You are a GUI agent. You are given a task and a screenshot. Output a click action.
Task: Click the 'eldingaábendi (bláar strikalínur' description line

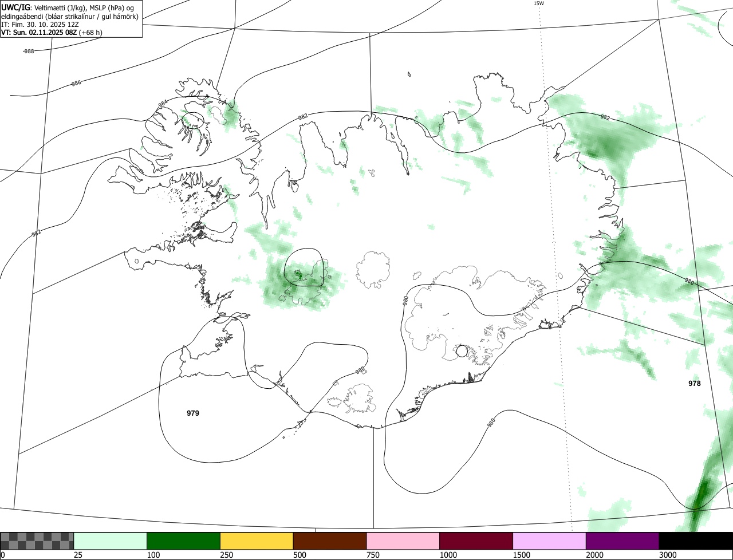70,16
